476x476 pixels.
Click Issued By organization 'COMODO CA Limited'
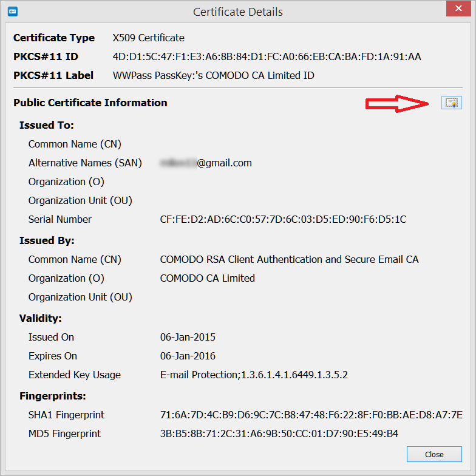pyautogui.click(x=208, y=278)
